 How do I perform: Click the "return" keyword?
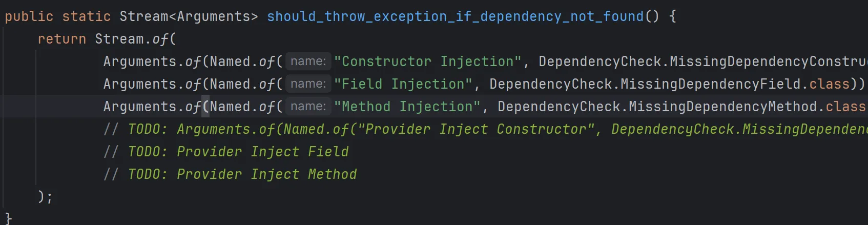coord(61,39)
